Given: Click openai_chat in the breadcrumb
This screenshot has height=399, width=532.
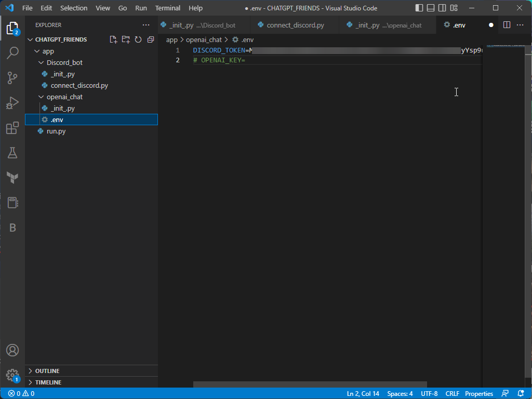Looking at the screenshot, I should (204, 39).
